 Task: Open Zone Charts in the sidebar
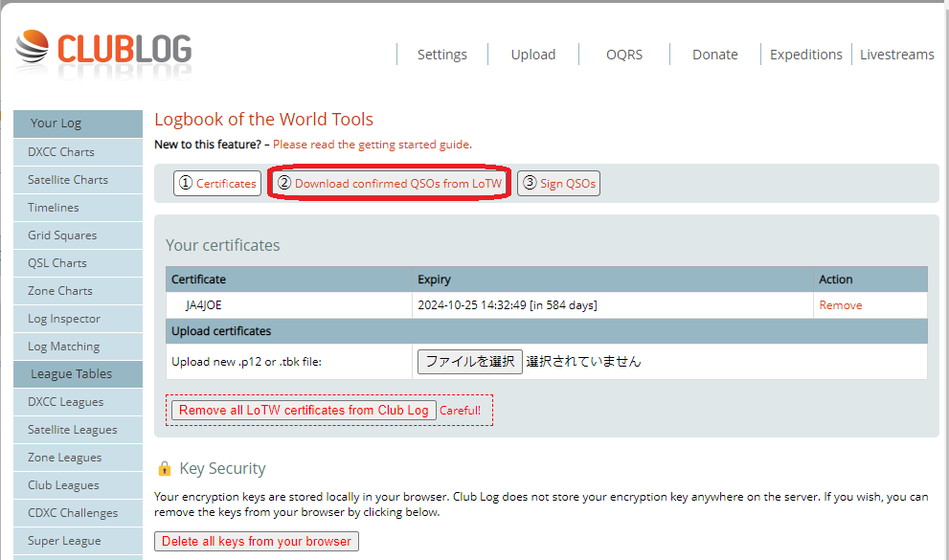[79, 291]
